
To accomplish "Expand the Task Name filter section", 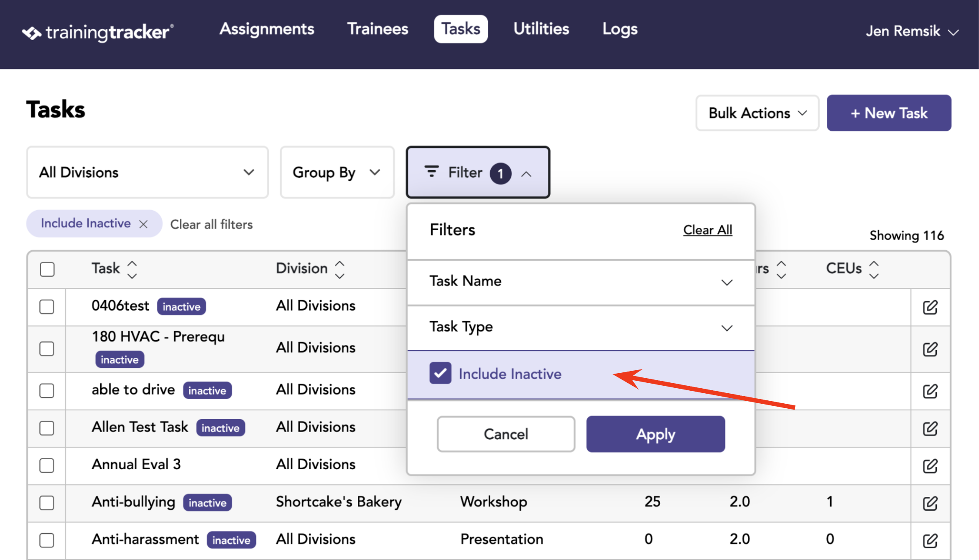I will pyautogui.click(x=581, y=282).
